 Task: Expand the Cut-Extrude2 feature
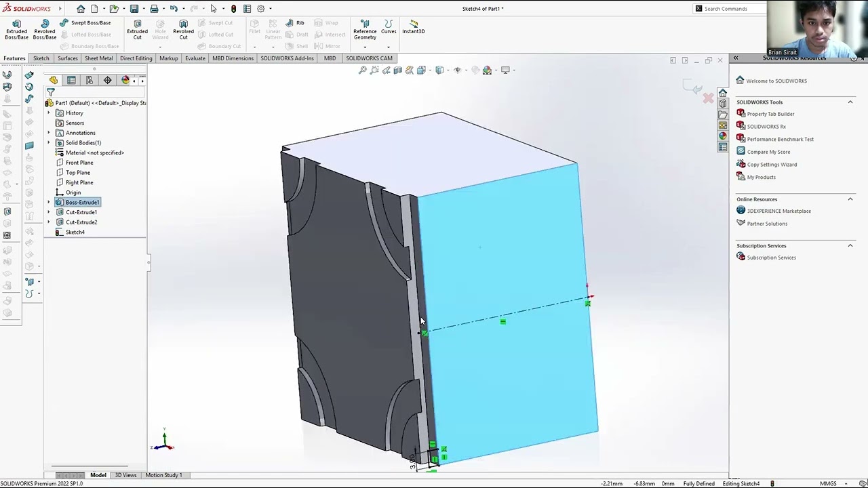coord(49,222)
